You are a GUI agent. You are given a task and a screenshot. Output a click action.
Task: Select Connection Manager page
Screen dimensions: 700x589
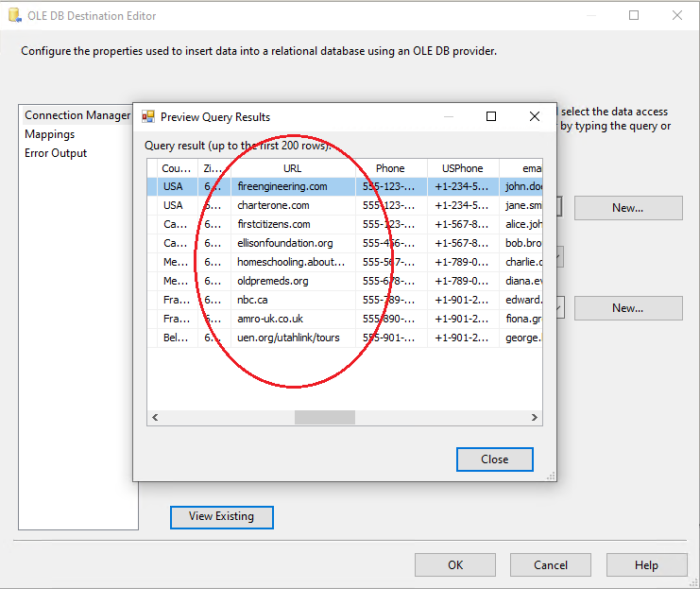coord(77,115)
